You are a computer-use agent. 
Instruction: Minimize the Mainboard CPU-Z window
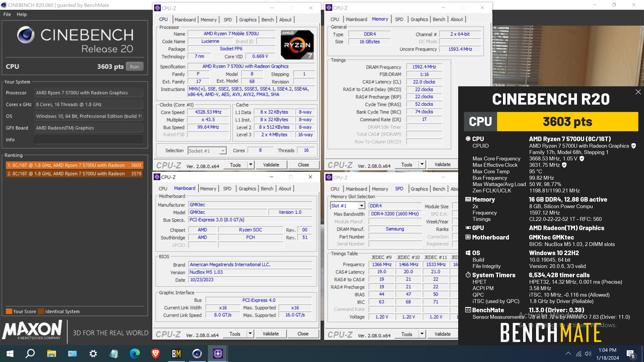point(271,177)
